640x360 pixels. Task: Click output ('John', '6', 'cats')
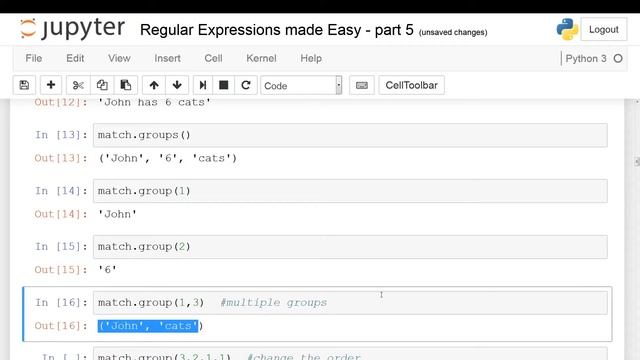point(168,158)
